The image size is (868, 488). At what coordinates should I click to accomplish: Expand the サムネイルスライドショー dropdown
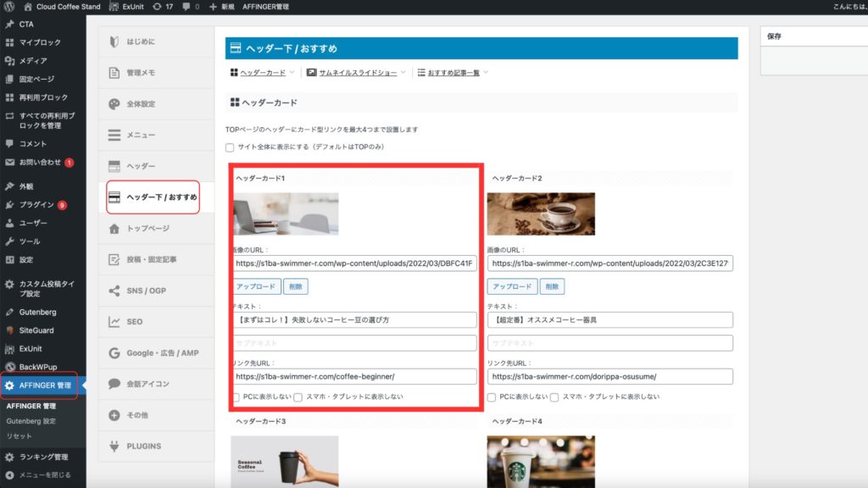[x=356, y=73]
